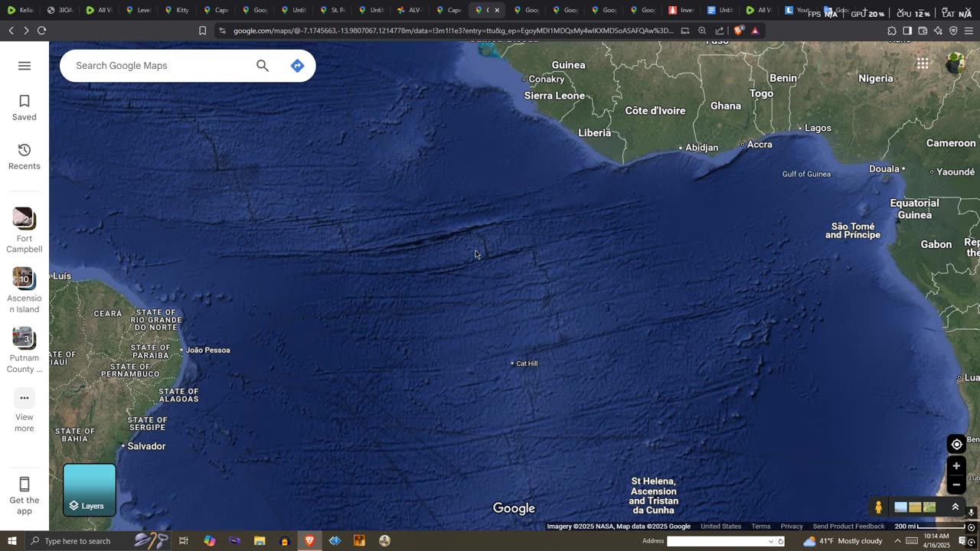980x551 pixels.
Task: Reload the page
Action: coord(42,31)
